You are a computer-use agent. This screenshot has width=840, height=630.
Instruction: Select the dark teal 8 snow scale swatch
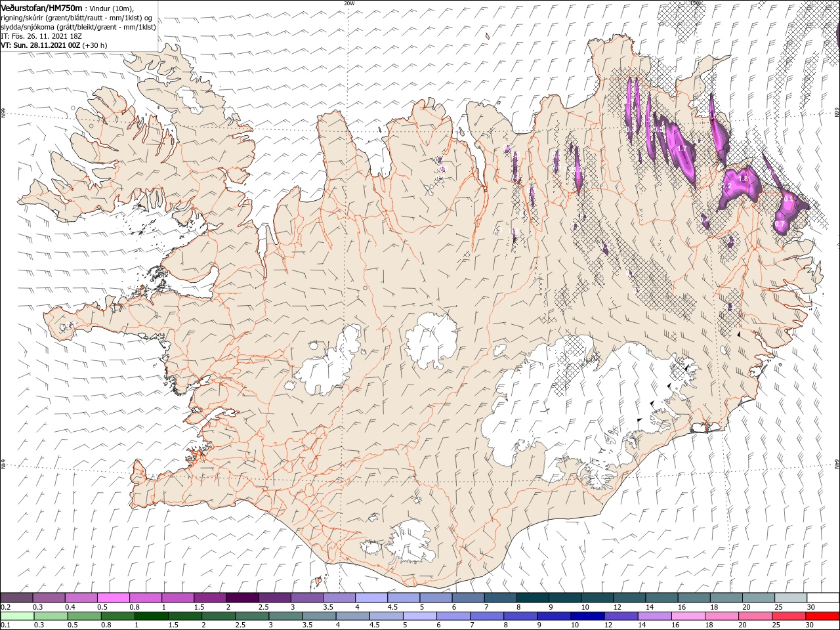pyautogui.click(x=533, y=598)
